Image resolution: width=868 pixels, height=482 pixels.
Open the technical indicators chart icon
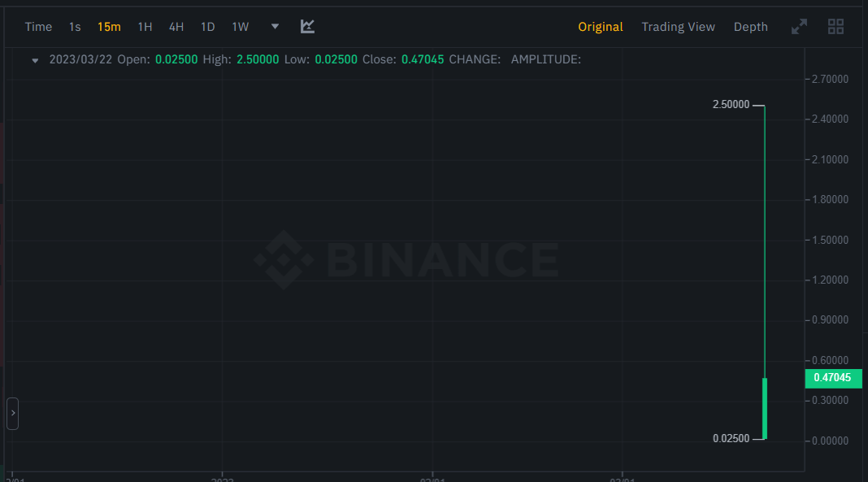click(307, 27)
